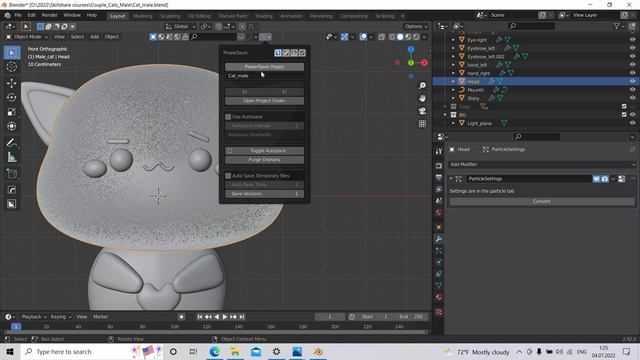Enable the Use Autosave checkbox
The width and height of the screenshot is (640, 360).
tap(228, 117)
